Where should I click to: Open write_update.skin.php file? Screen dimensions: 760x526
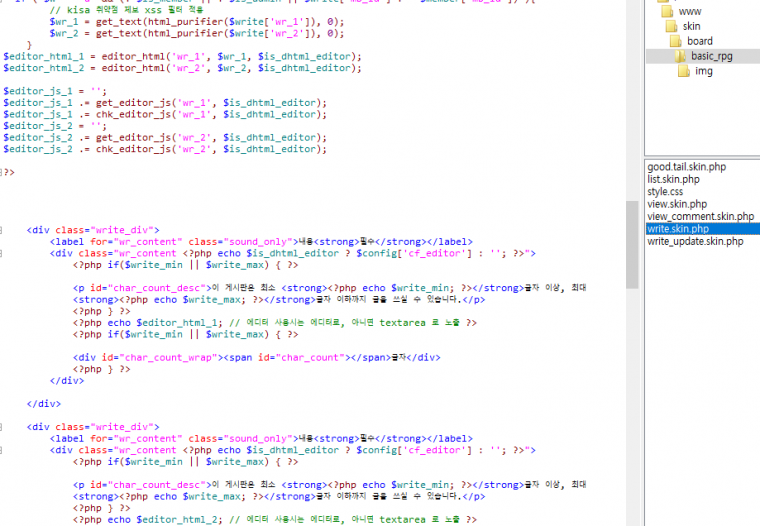[x=695, y=241]
